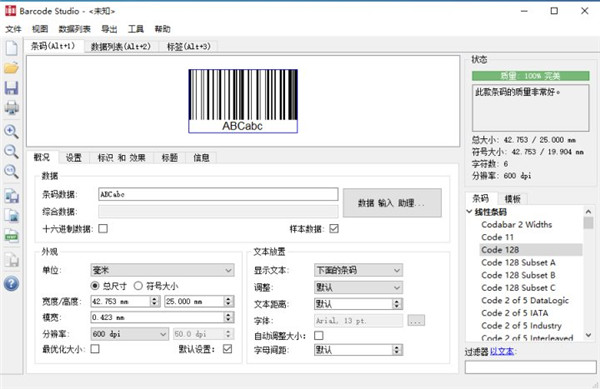
Task: Click the export with save disk icon
Action: coord(11,196)
